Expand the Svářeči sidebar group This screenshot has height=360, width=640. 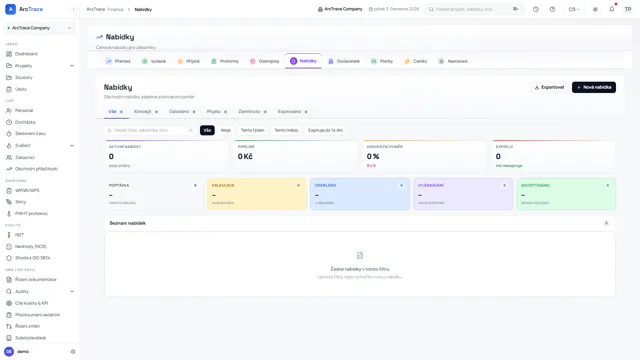click(x=72, y=145)
